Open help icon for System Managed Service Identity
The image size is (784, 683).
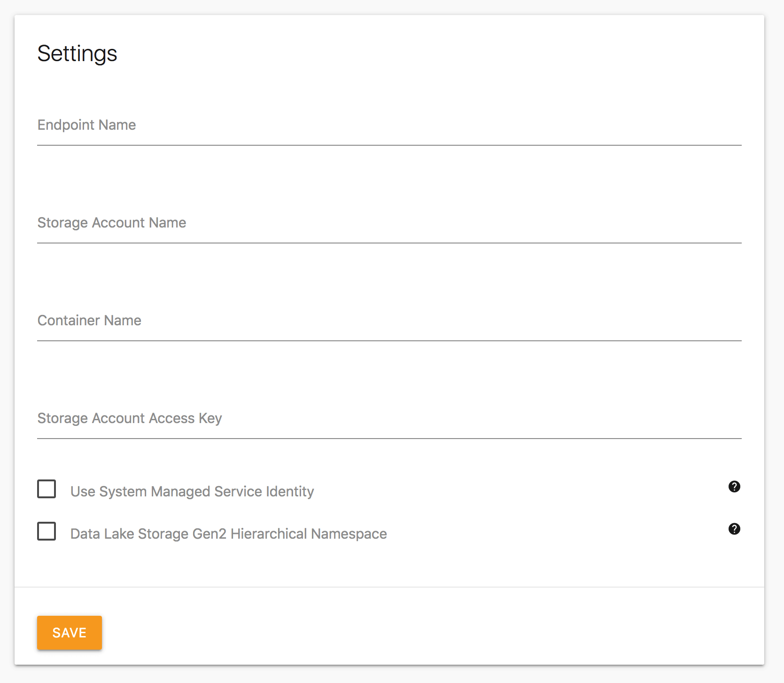coord(734,487)
